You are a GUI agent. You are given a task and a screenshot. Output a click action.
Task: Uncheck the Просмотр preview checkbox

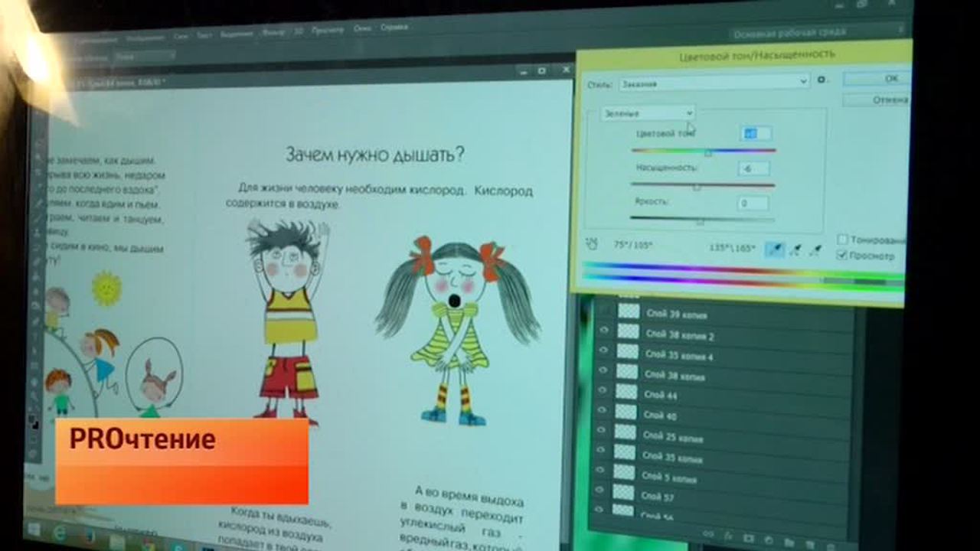[x=841, y=255]
